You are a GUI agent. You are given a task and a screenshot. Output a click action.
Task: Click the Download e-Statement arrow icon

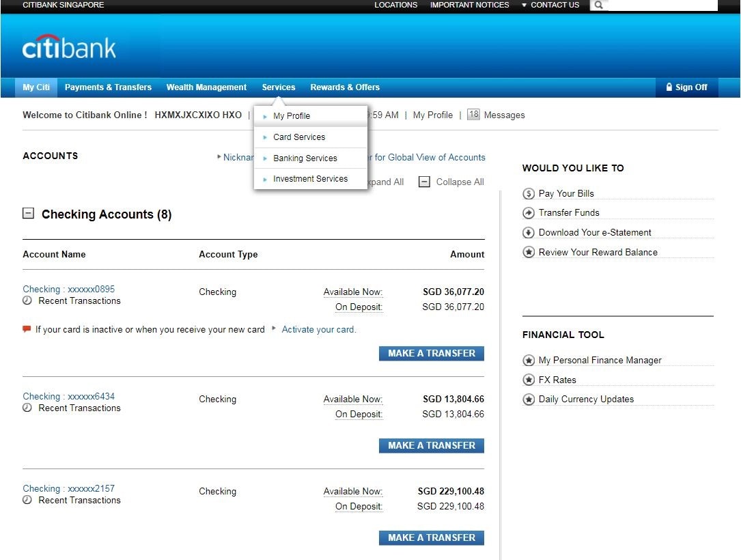click(x=528, y=233)
